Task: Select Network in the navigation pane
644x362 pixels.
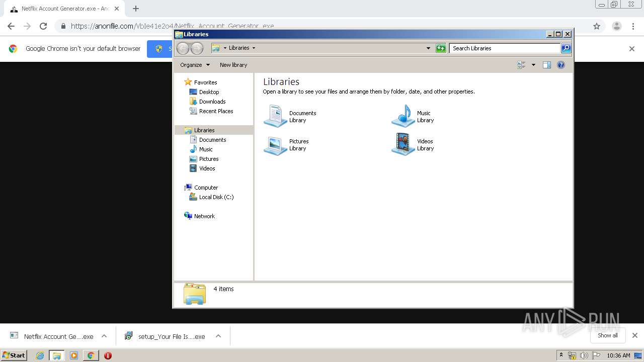Action: [204, 216]
